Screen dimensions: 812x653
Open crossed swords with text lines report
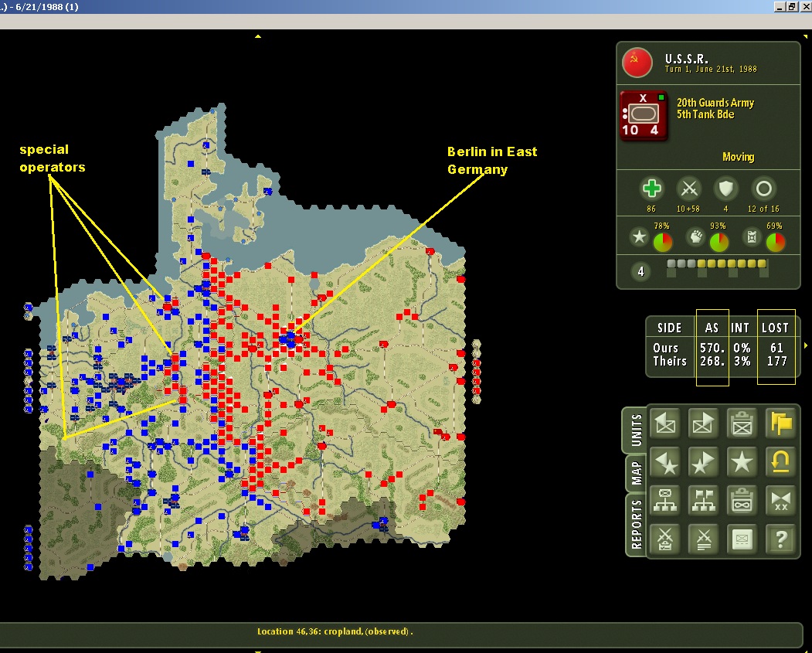(703, 539)
